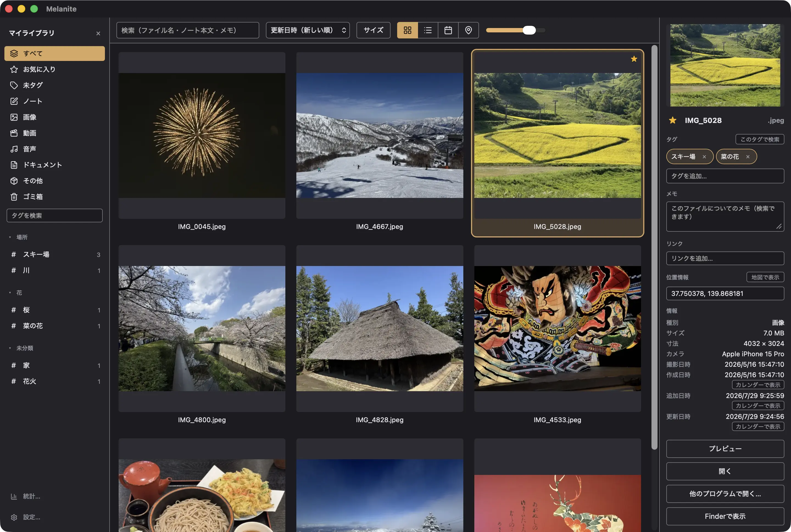Select the 花火 tag
Viewport: 791px width, 532px height.
[55, 381]
